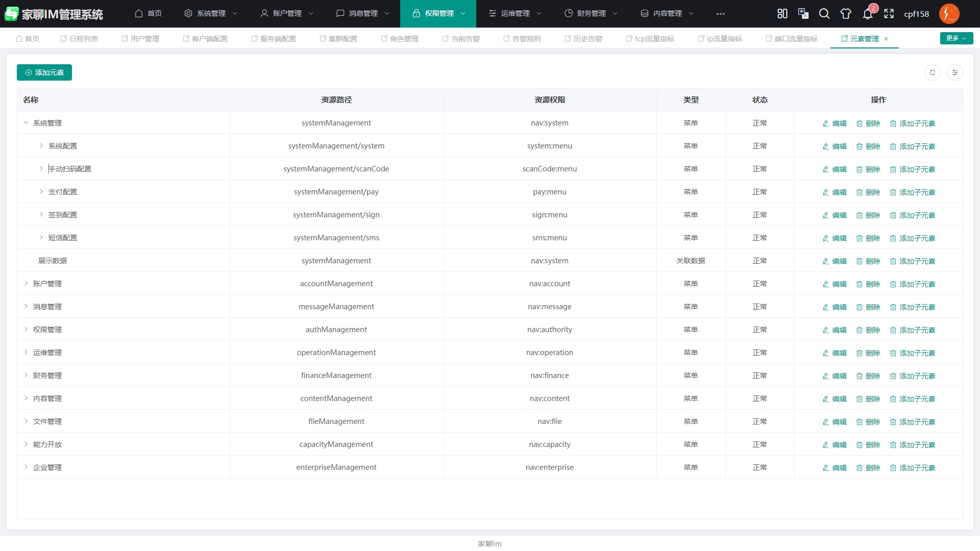Open the 运维管理 top menu
Screen dimensions: 980x551
[514, 14]
